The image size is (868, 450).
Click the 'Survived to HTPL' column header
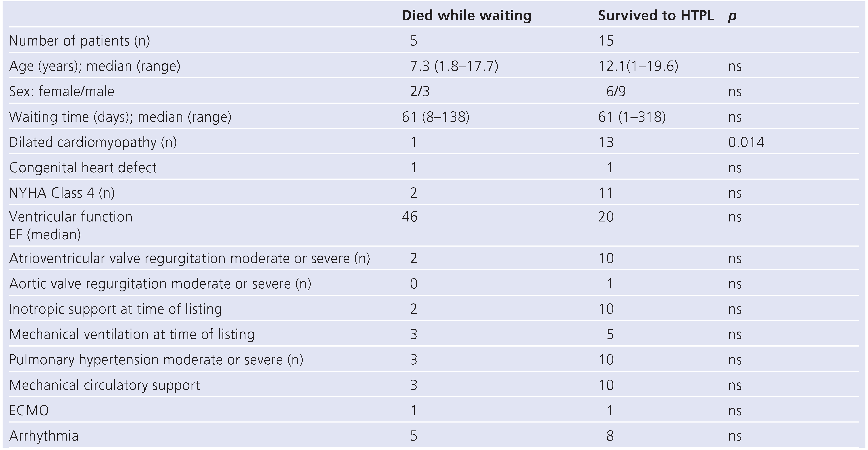tap(656, 16)
